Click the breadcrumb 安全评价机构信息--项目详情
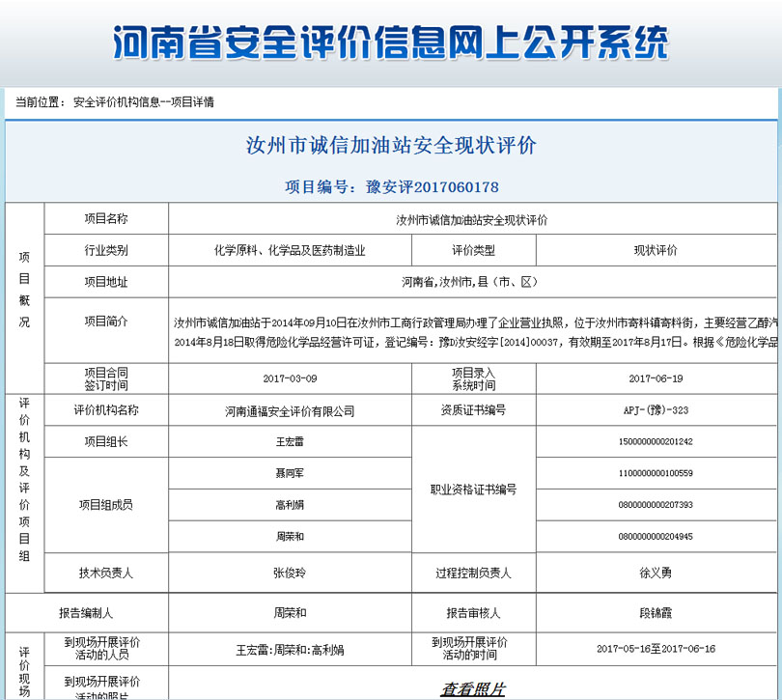The width and height of the screenshot is (782, 700). point(144,102)
